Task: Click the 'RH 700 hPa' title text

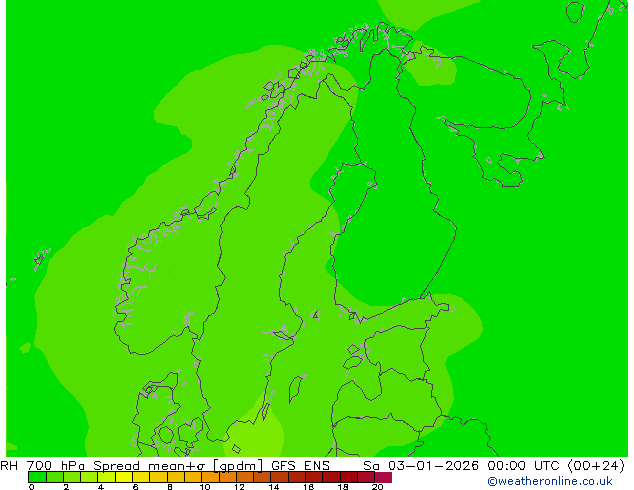Action: tap(42, 465)
